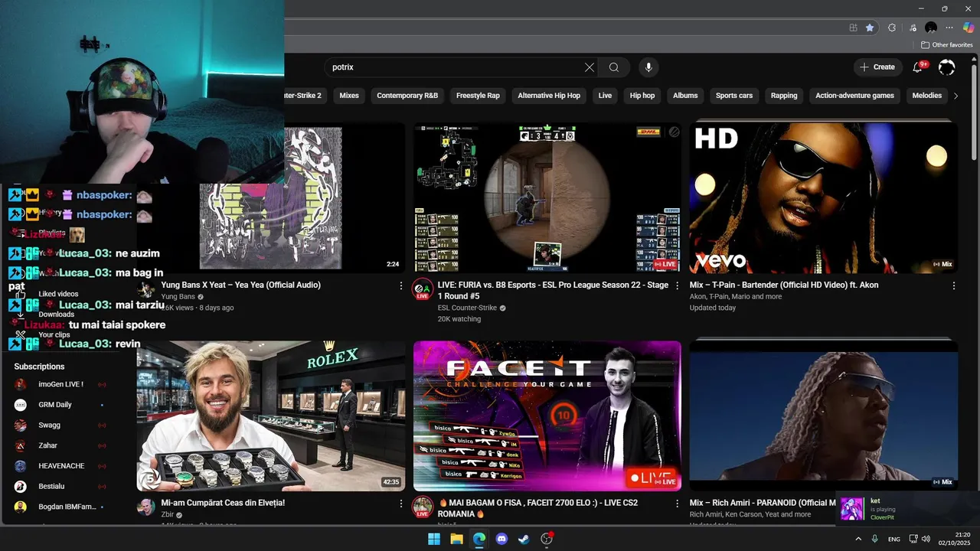This screenshot has width=980, height=551.
Task: Click the Edge favorites star icon
Action: click(870, 28)
